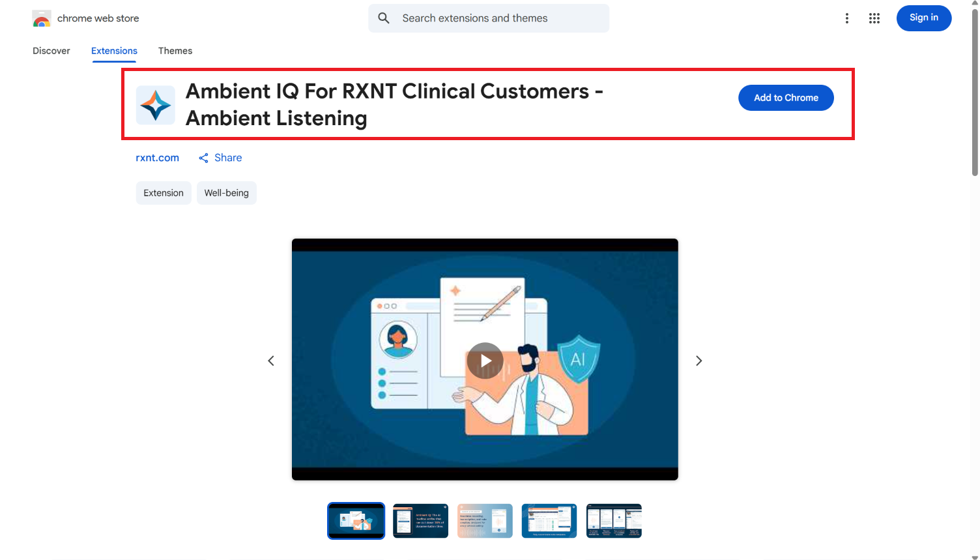
Task: Show previous screenshot with left chevron
Action: coord(271,361)
